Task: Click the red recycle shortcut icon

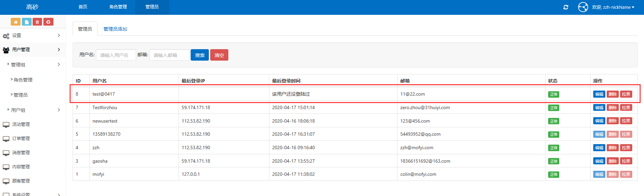Action: (48, 22)
